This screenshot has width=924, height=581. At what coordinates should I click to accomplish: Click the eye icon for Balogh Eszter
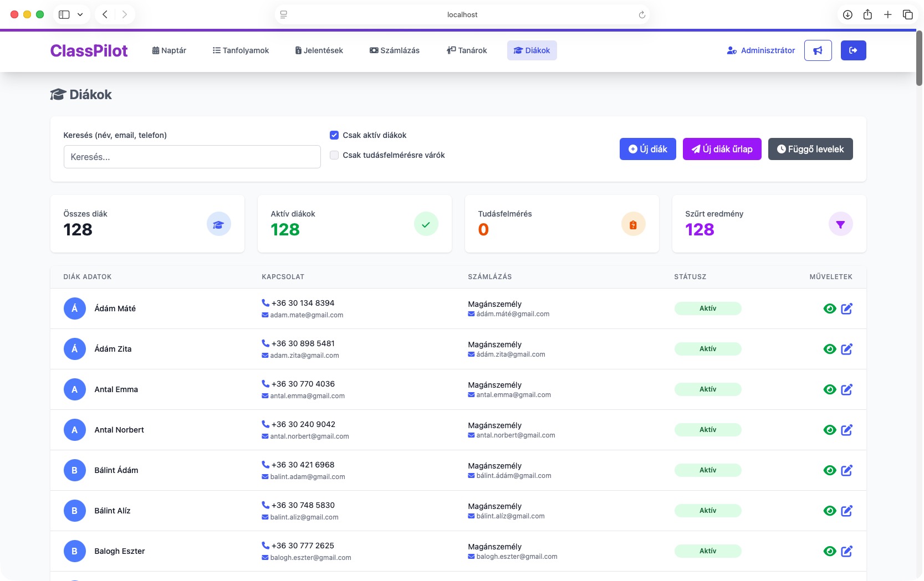point(829,551)
